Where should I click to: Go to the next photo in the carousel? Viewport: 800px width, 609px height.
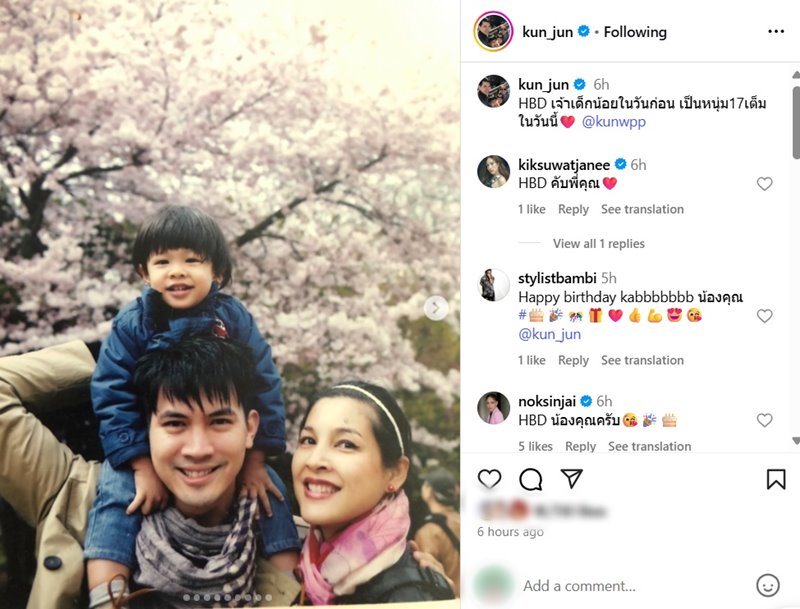436,308
